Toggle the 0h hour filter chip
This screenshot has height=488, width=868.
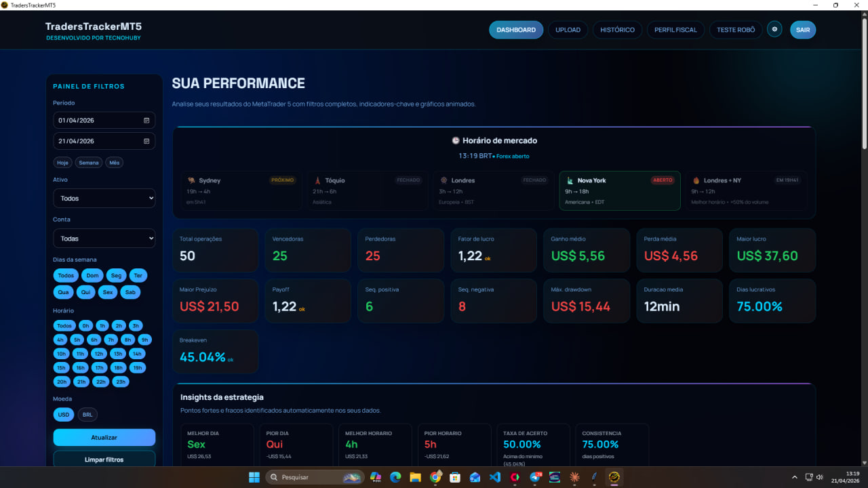(x=85, y=325)
